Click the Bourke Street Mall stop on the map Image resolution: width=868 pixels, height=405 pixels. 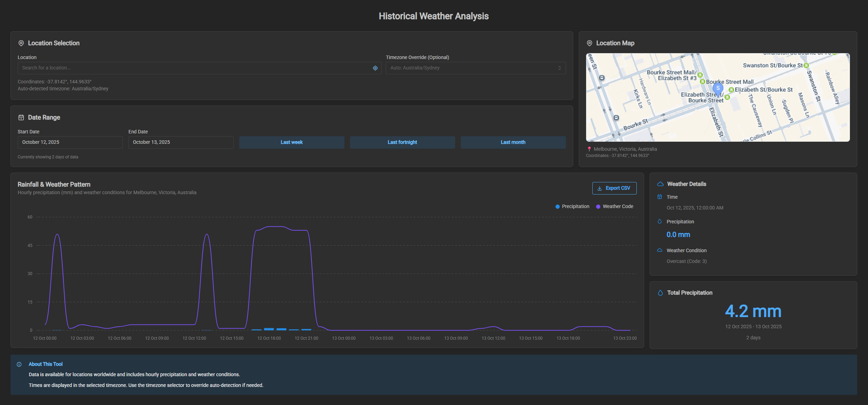click(702, 82)
